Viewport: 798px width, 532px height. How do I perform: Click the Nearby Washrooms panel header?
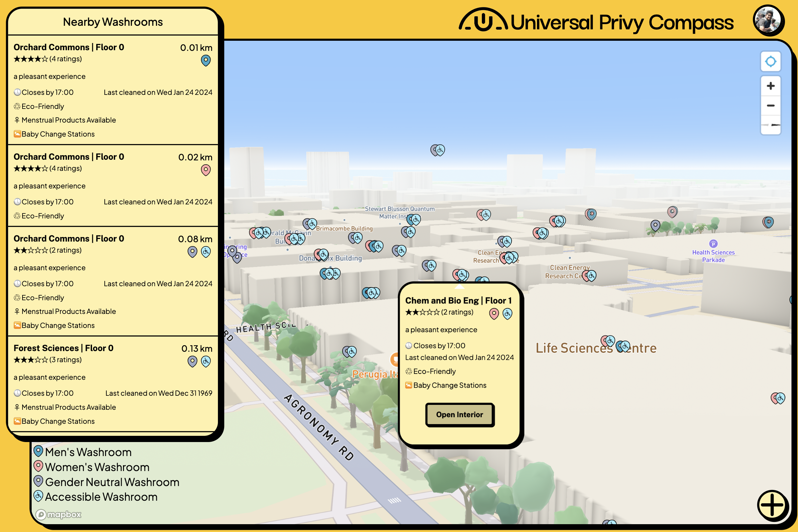[x=113, y=22]
